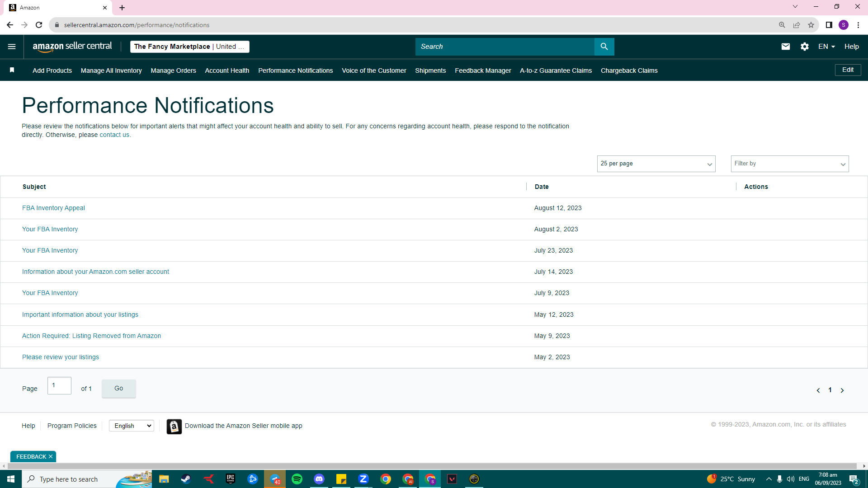Image resolution: width=868 pixels, height=488 pixels.
Task: Open the Seller Central hamburger menu
Action: (x=12, y=47)
